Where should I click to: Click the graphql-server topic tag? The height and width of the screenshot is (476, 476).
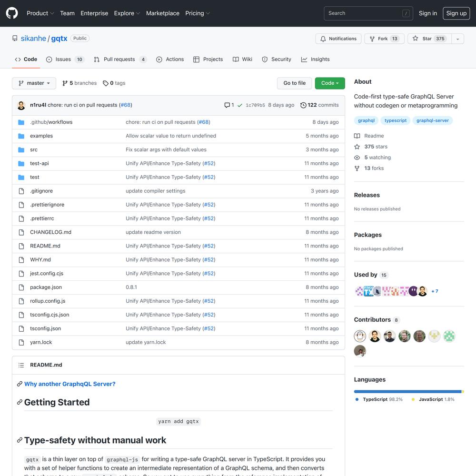coord(432,120)
